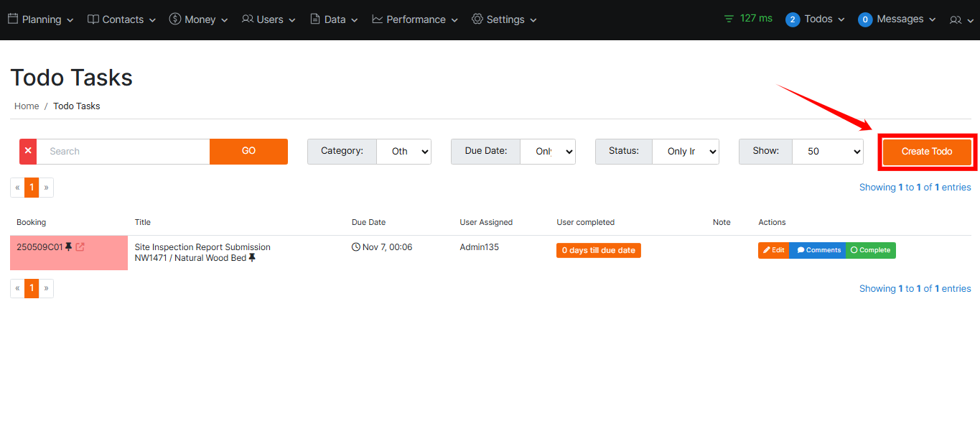The width and height of the screenshot is (980, 442).
Task: Follow the Home breadcrumb link
Action: pyautogui.click(x=27, y=106)
